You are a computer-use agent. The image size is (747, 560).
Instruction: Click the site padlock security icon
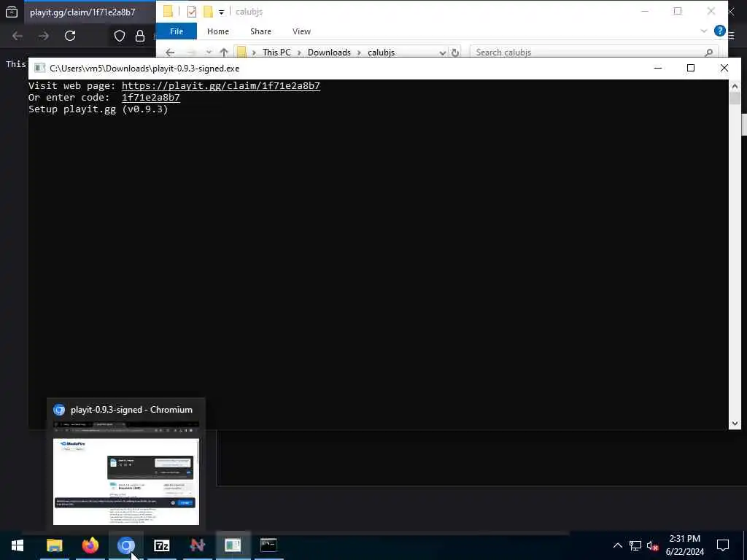pos(140,36)
